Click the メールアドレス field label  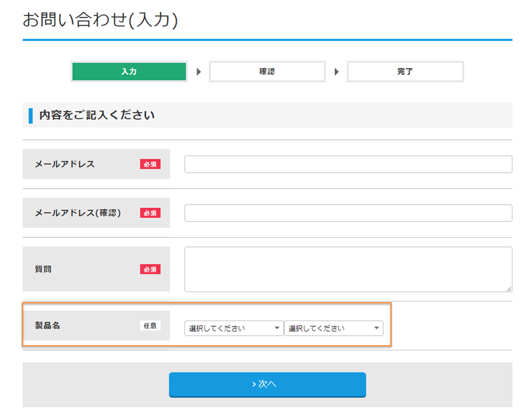pos(65,164)
